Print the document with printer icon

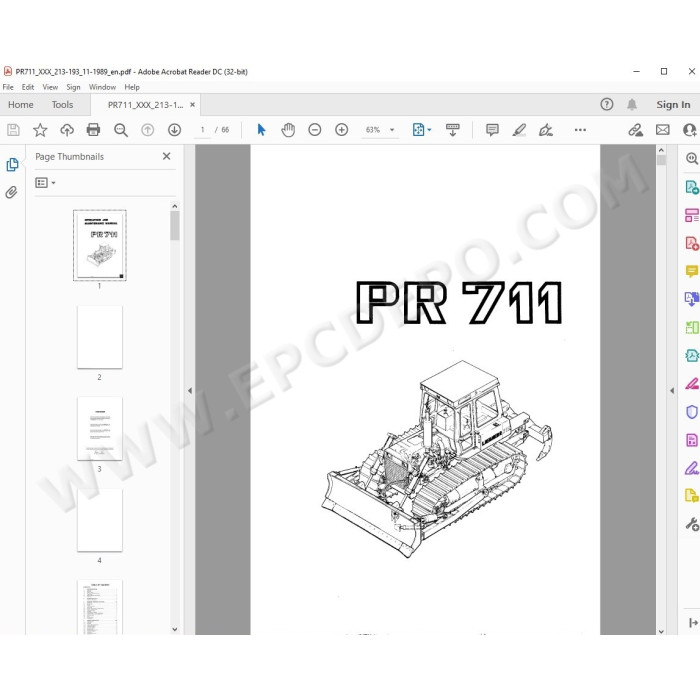click(x=93, y=130)
